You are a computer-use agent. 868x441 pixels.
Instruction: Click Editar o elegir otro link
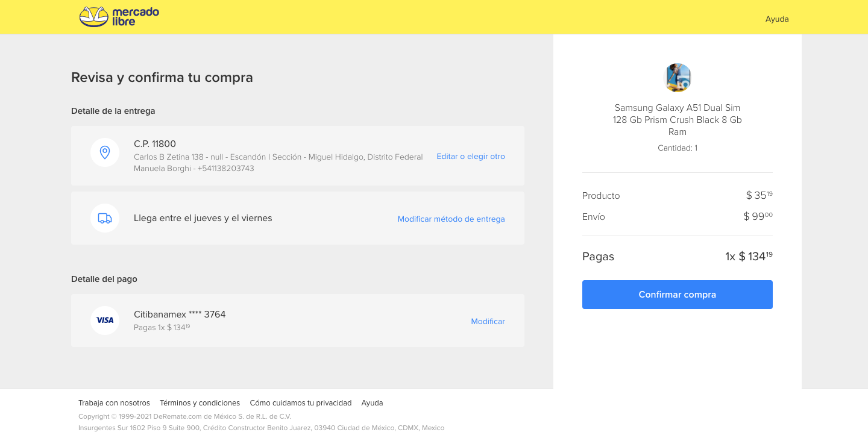(471, 156)
